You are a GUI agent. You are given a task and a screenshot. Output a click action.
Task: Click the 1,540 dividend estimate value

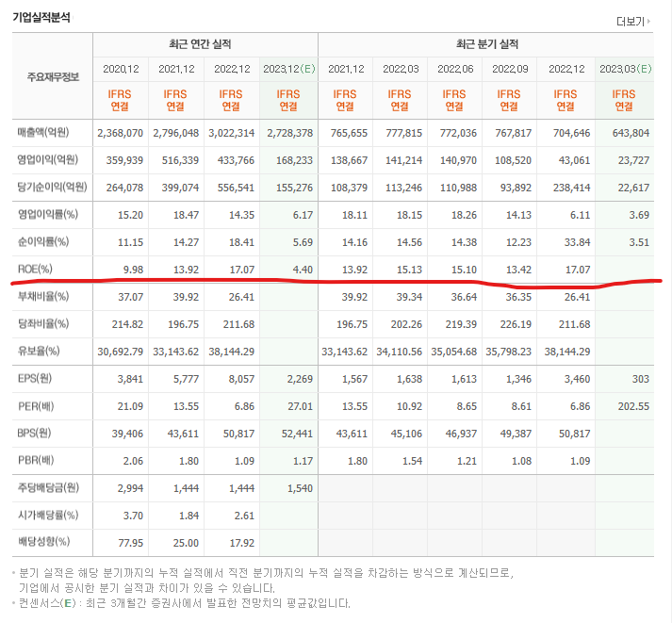pyautogui.click(x=300, y=488)
